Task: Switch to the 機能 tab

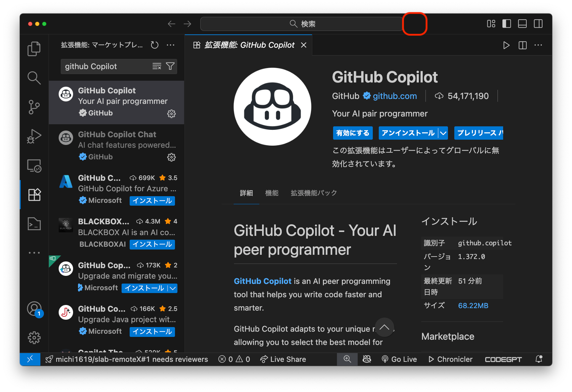Action: point(272,193)
